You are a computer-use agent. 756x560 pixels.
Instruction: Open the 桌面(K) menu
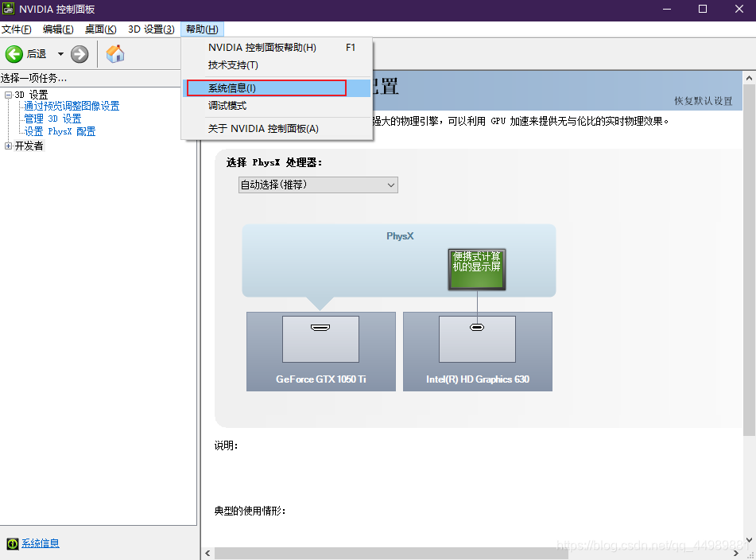(100, 29)
